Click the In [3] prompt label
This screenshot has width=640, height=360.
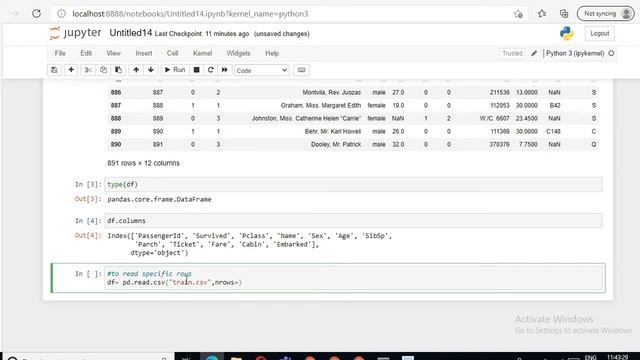[88, 184]
